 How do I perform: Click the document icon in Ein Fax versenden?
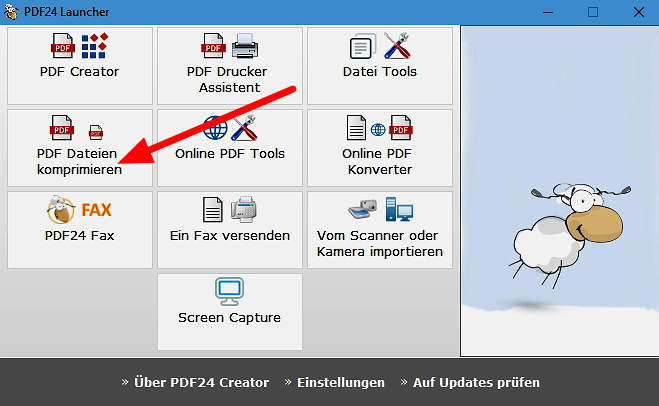213,210
